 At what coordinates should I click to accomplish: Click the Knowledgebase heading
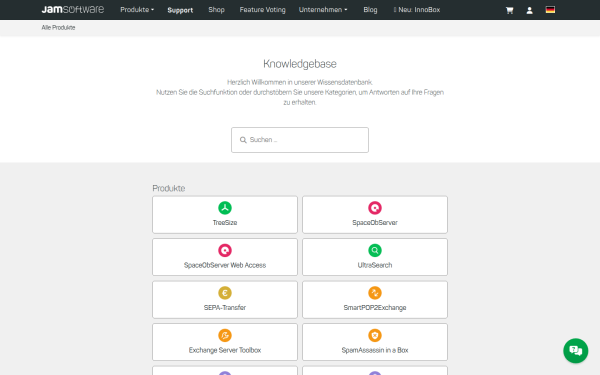300,64
